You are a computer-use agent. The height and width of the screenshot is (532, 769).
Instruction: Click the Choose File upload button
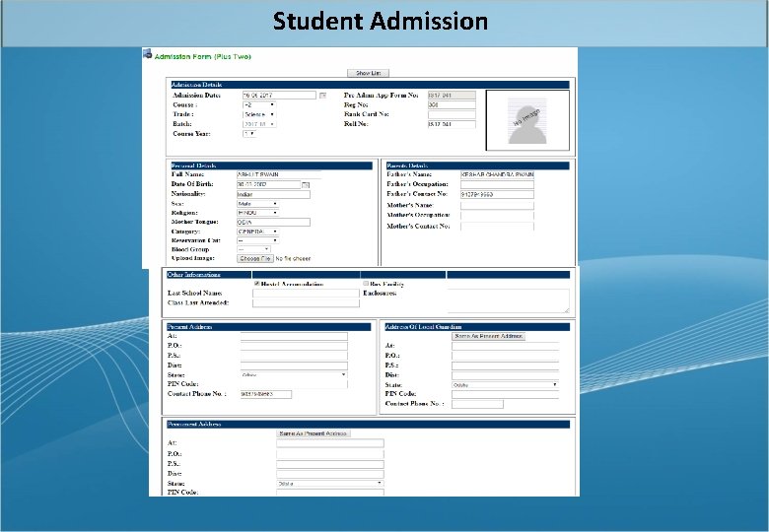pyautogui.click(x=255, y=258)
